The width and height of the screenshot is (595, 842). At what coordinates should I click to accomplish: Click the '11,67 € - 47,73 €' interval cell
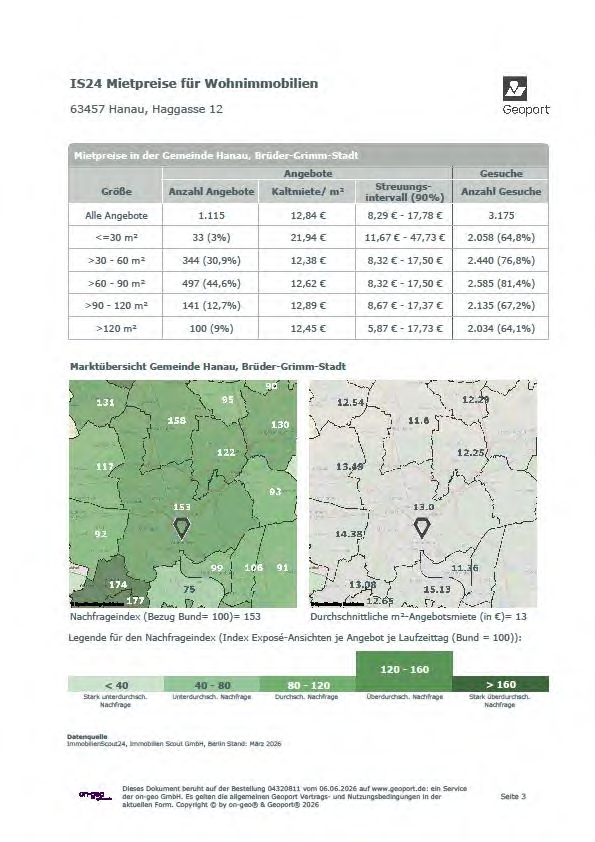(404, 237)
